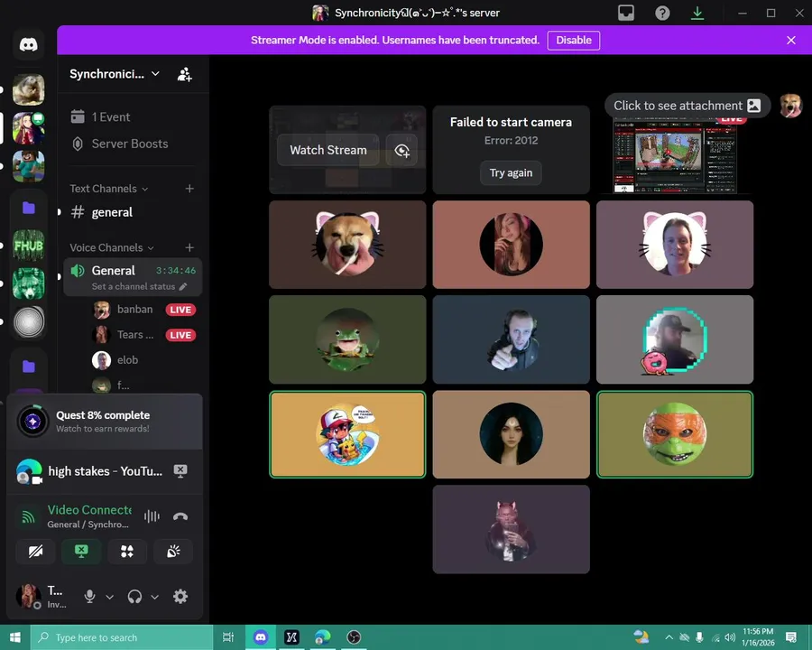
Task: Click Watch Stream
Action: click(328, 151)
